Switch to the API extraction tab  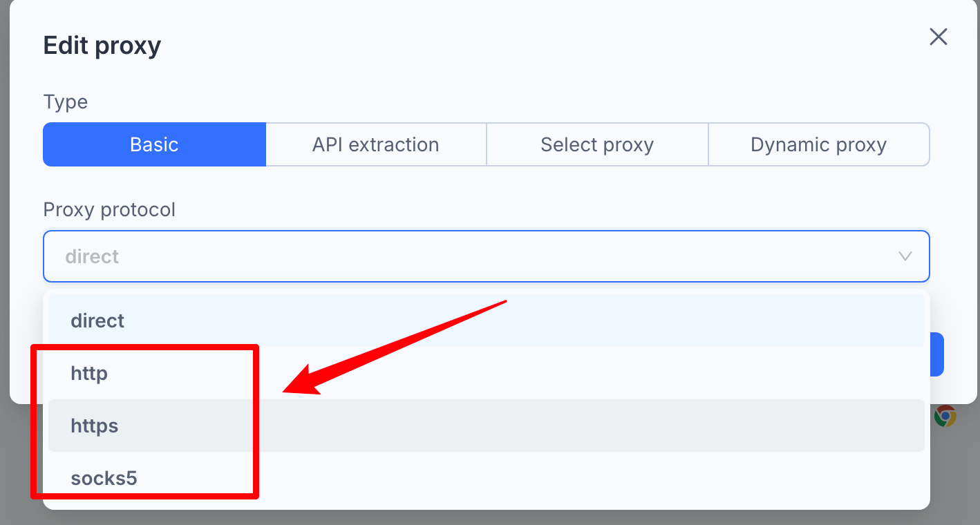[376, 144]
